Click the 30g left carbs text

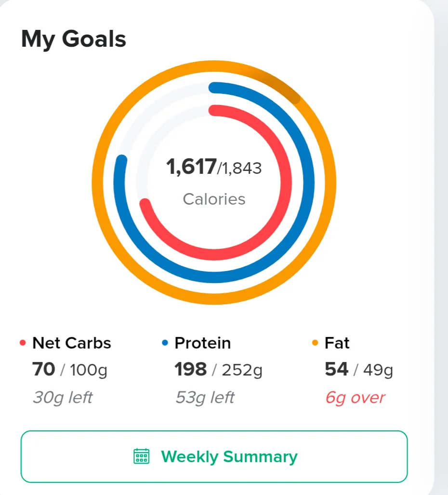pos(63,397)
